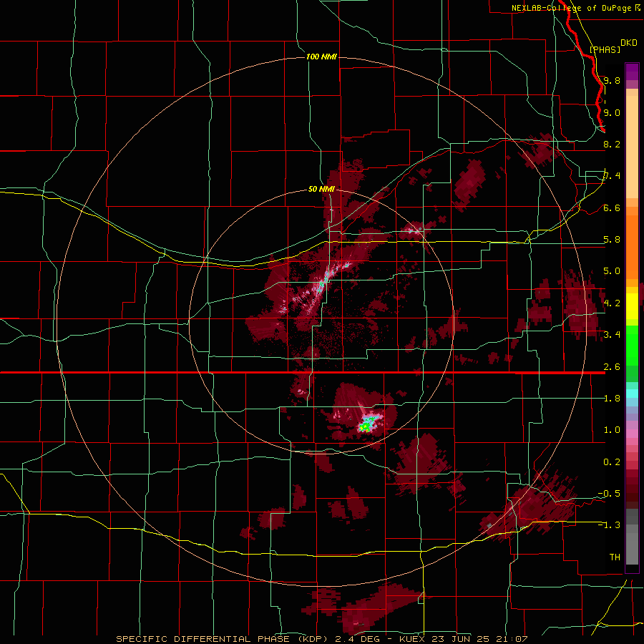Select the 9.0 value on the scale

click(612, 112)
